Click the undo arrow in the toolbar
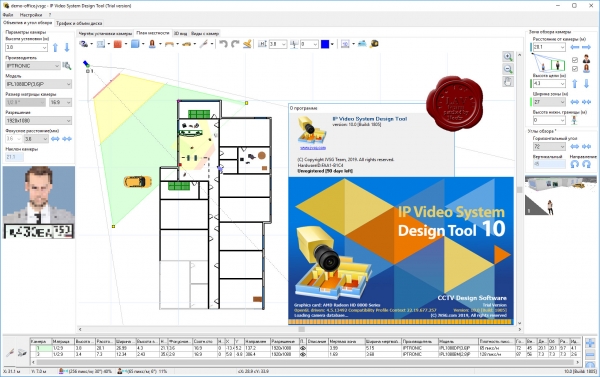The image size is (600, 377). (223, 44)
